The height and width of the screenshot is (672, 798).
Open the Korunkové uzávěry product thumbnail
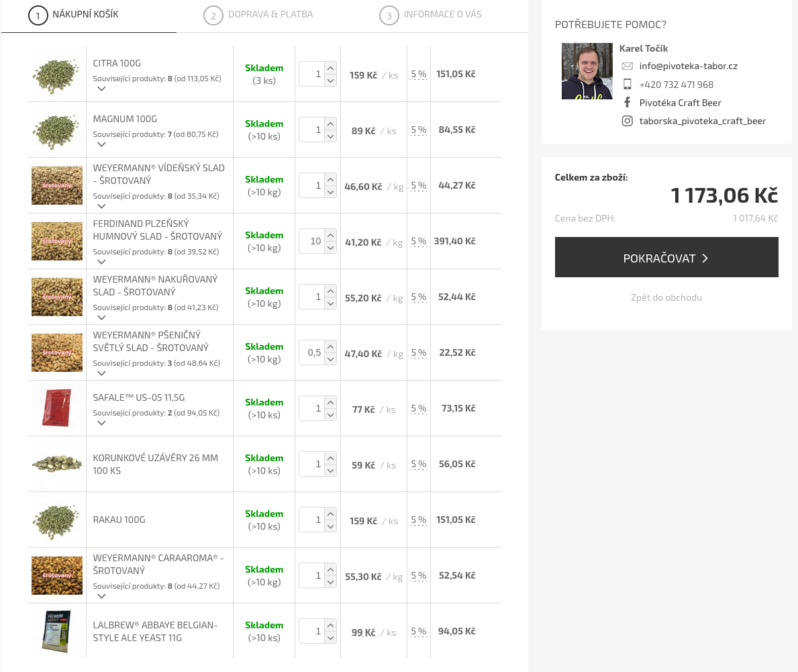(57, 464)
